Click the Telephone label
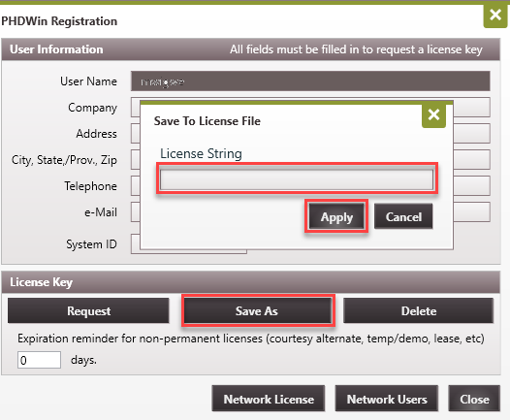510x420 pixels. 90,186
